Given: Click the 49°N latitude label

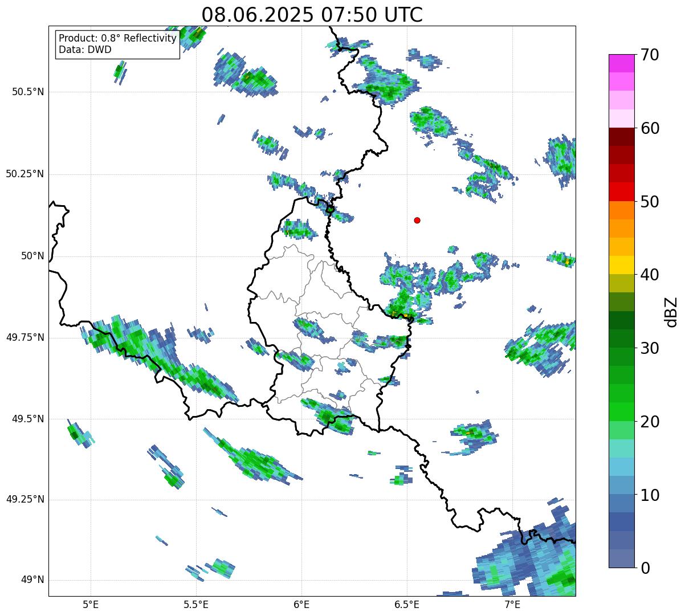Looking at the screenshot, I should 32,580.
